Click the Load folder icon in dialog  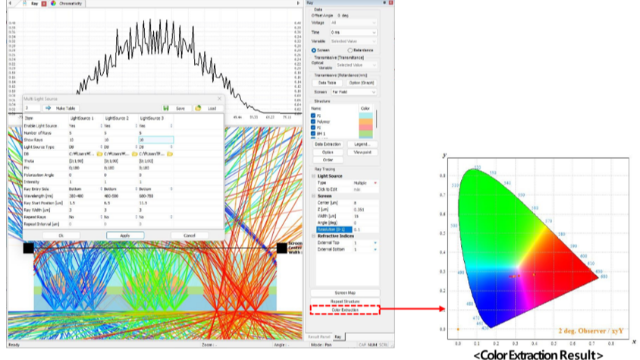(198, 108)
